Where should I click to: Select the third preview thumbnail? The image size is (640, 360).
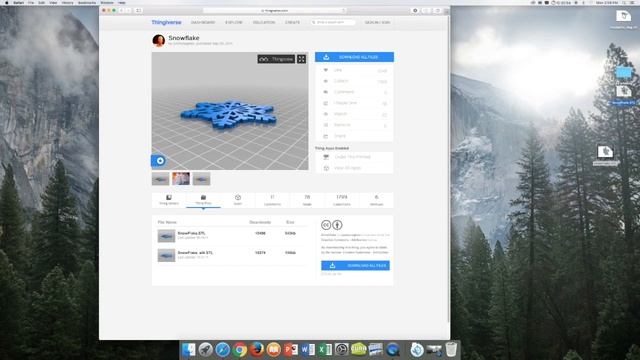click(201, 179)
